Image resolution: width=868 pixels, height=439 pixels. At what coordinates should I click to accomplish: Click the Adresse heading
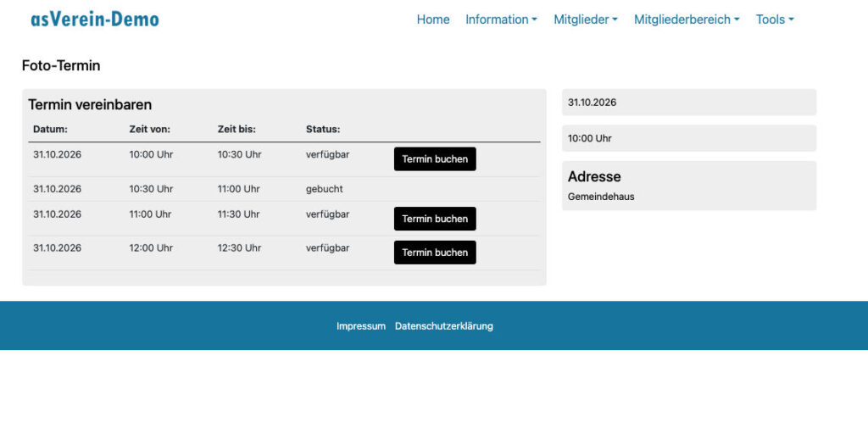point(594,177)
